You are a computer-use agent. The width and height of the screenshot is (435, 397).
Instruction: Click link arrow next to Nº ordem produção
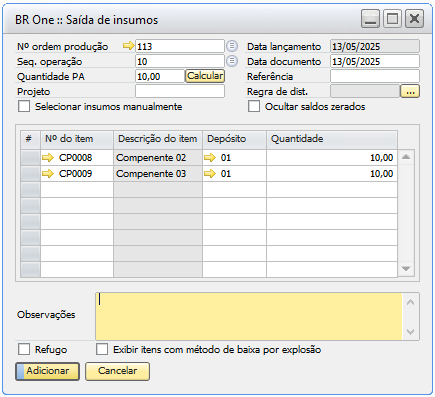(x=128, y=46)
